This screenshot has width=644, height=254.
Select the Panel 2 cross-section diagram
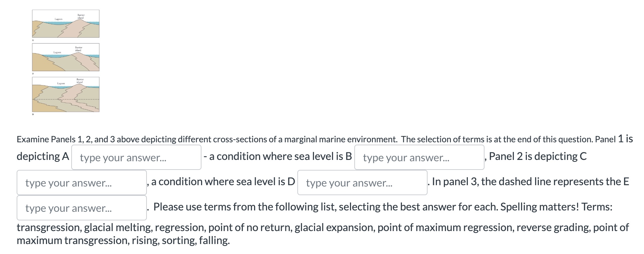[66, 57]
